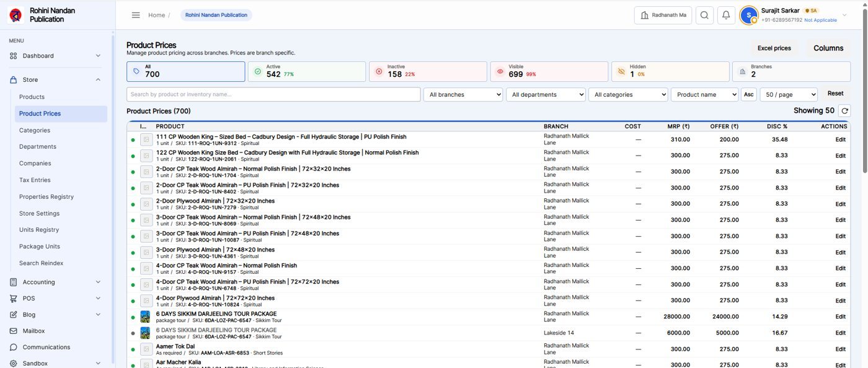This screenshot has height=368, width=868.
Task: Click Surajit Sarkar's profile avatar
Action: (749, 15)
